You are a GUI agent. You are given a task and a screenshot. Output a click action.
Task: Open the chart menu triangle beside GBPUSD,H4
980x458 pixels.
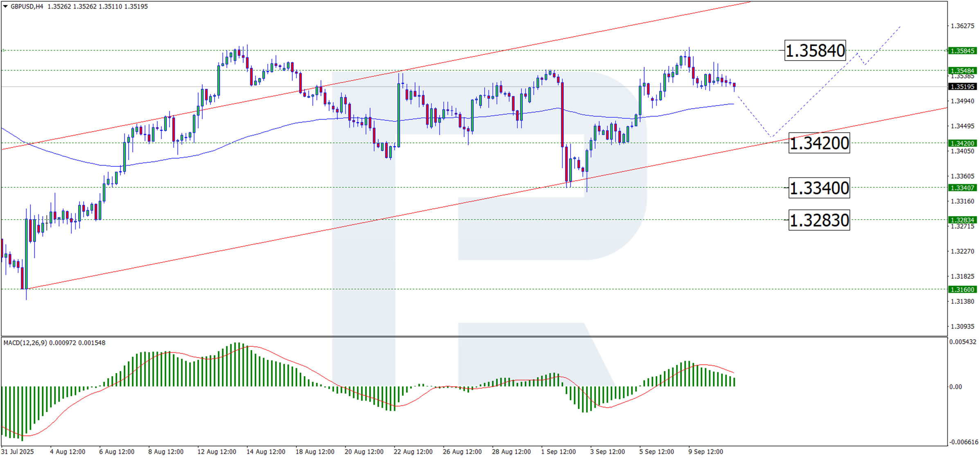(5, 7)
